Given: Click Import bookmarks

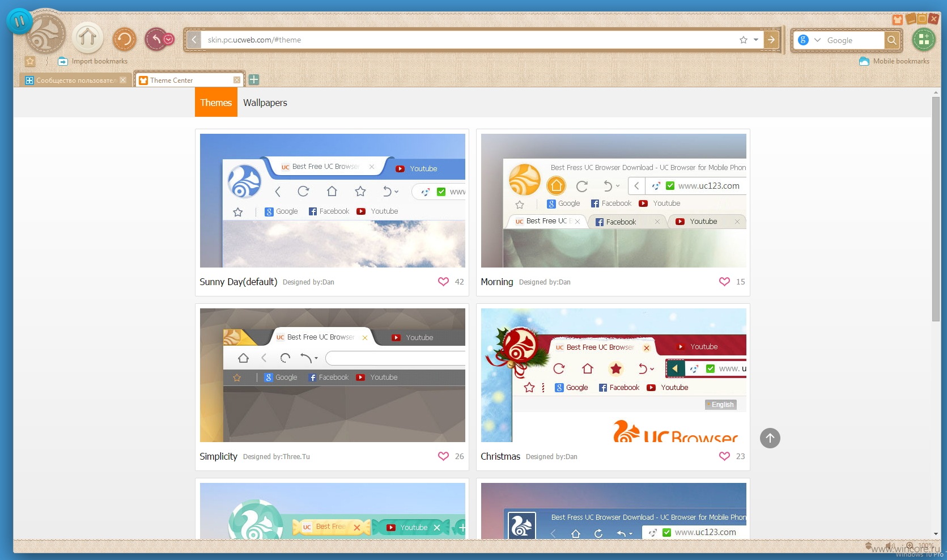Looking at the screenshot, I should [93, 61].
